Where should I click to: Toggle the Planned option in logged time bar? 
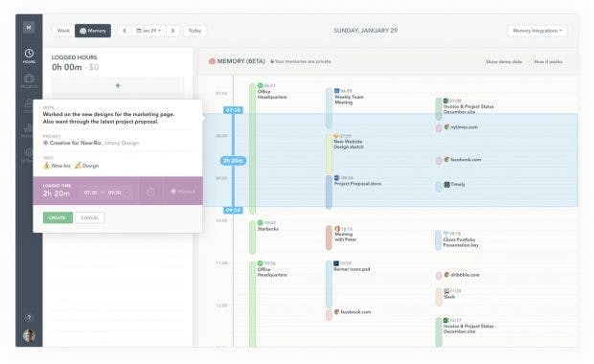[x=183, y=192]
